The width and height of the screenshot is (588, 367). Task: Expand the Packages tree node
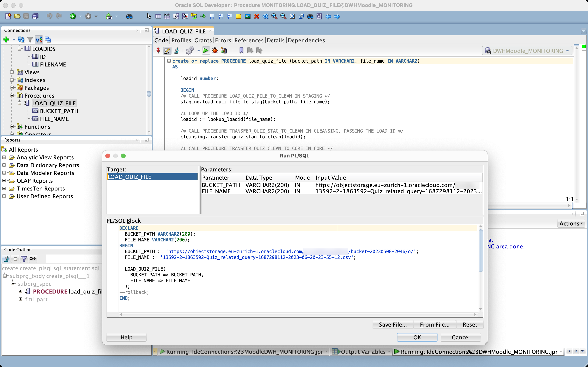tap(12, 88)
